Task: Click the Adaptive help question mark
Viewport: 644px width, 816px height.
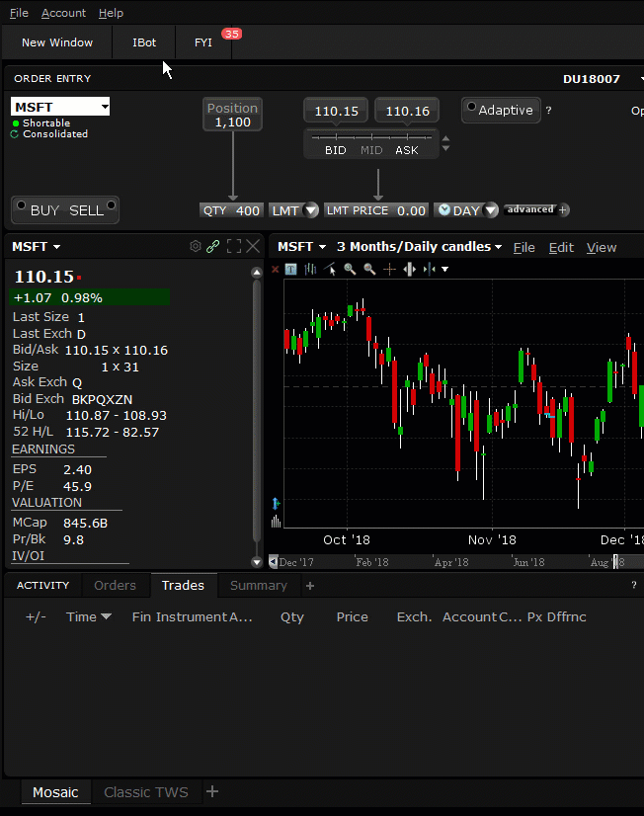Action: pos(548,111)
